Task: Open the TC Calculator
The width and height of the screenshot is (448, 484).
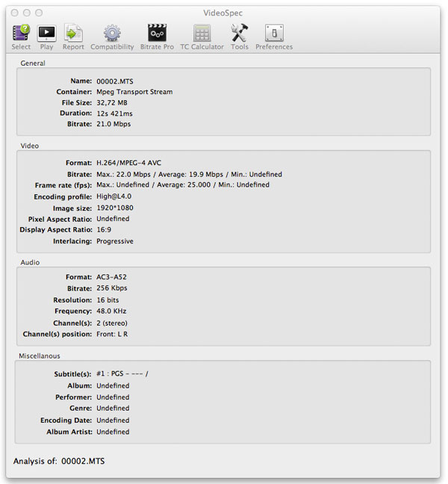Action: (202, 33)
